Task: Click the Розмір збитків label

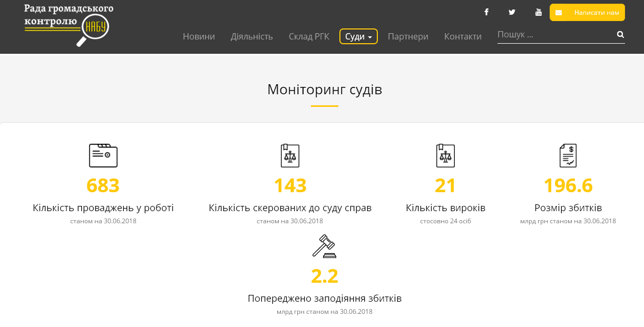Action: [568, 208]
